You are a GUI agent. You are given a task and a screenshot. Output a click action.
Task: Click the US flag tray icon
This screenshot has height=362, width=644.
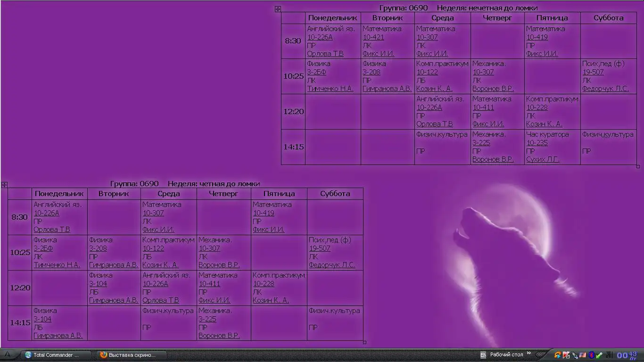(583, 355)
